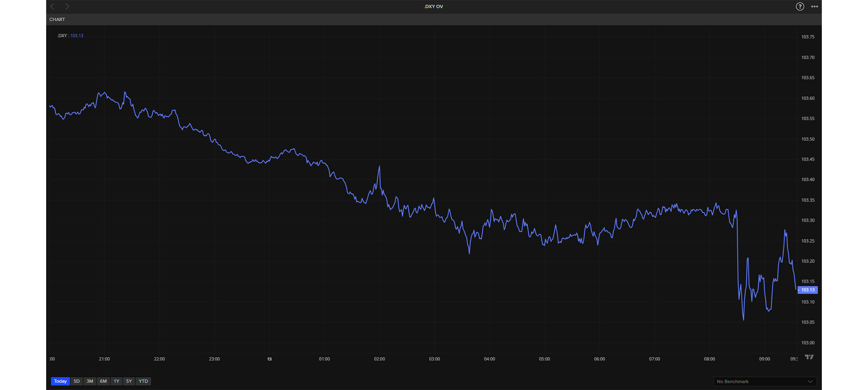
Task: Select the Today time range
Action: (60, 381)
